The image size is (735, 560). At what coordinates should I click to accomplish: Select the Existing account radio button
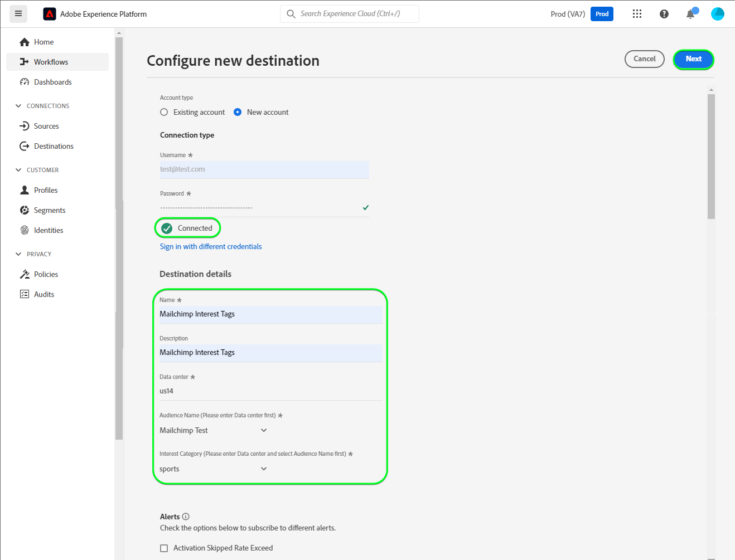coord(164,112)
